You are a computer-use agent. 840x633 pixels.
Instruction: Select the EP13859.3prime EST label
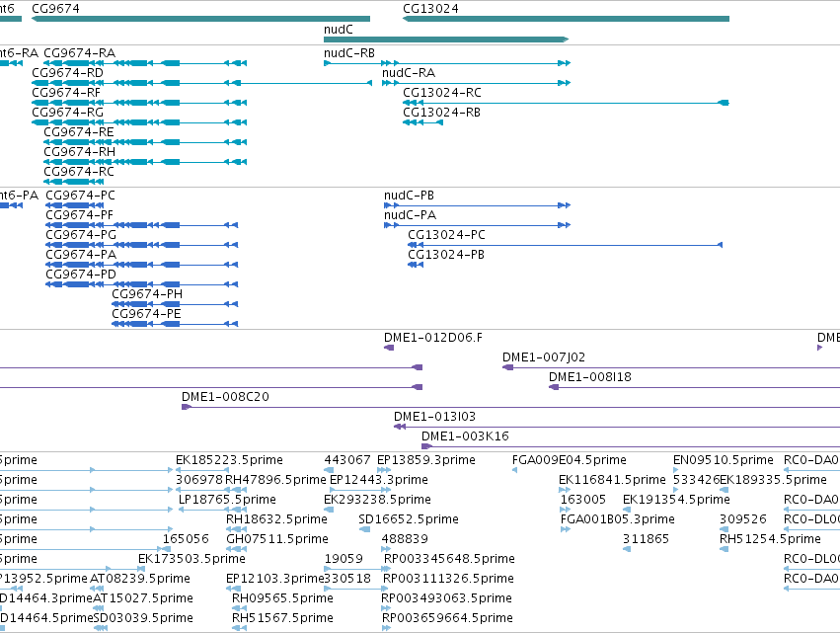click(x=426, y=460)
